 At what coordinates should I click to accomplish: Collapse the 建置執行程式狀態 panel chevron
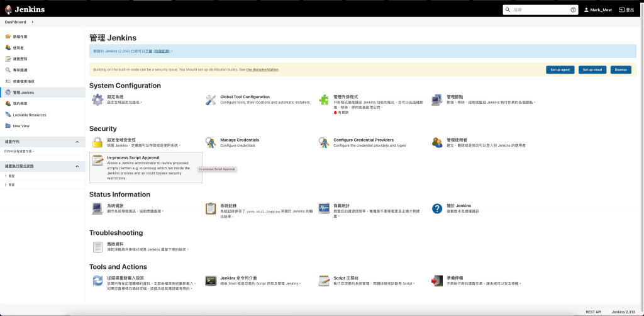[x=77, y=166]
